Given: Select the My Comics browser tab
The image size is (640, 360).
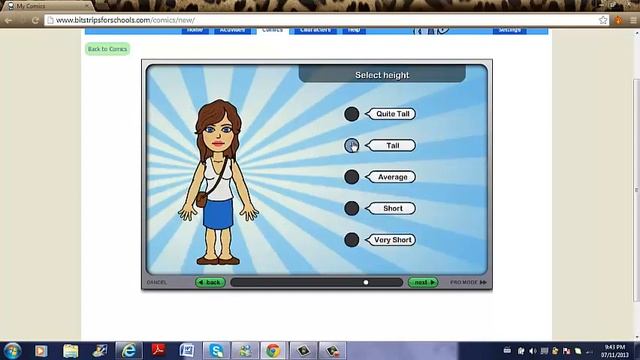Looking at the screenshot, I should pos(47,6).
